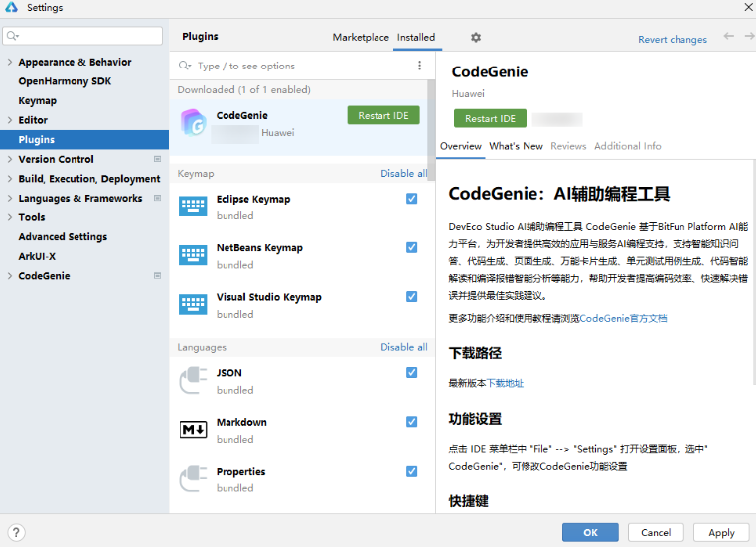The width and height of the screenshot is (756, 547).
Task: Expand the Tools tree node
Action: pyautogui.click(x=10, y=217)
